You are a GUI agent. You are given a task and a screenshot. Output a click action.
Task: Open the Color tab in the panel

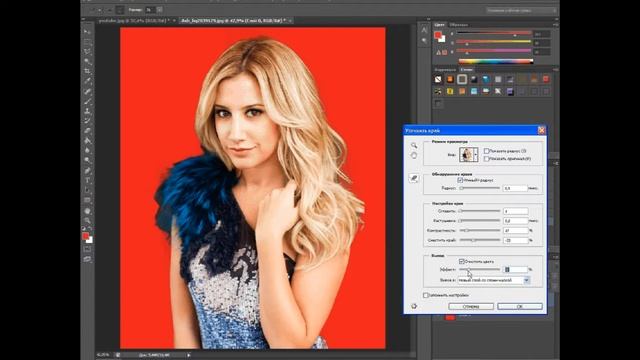[439, 25]
